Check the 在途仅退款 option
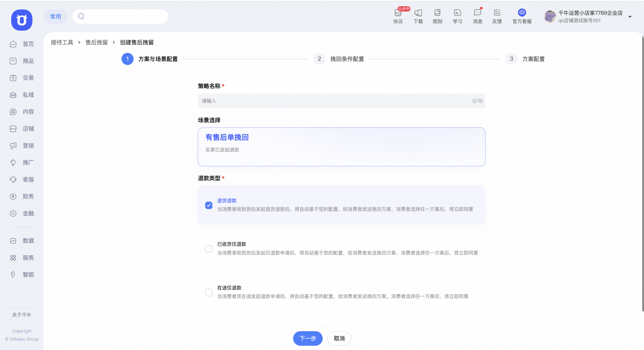Screen dimensions: 644x350 (x=209, y=292)
